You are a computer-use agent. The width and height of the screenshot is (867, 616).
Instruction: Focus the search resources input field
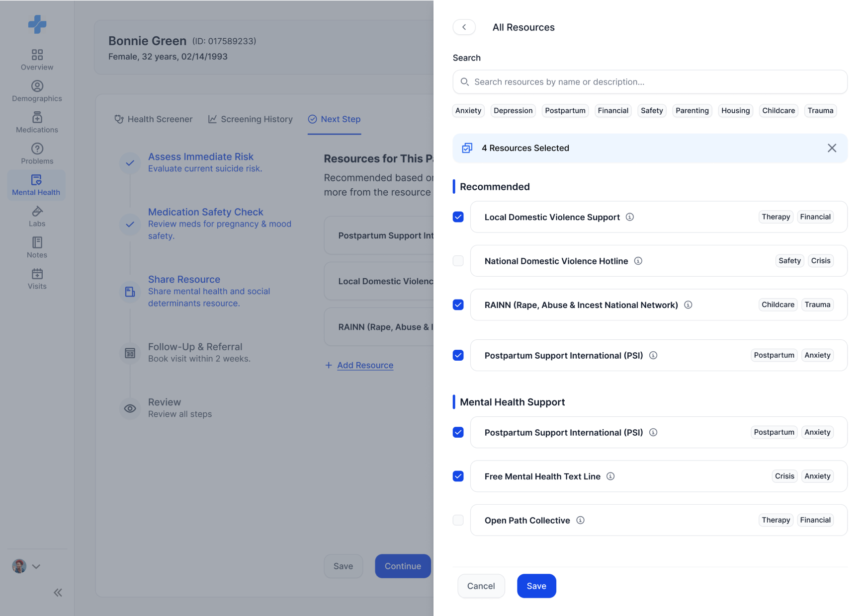(x=650, y=82)
